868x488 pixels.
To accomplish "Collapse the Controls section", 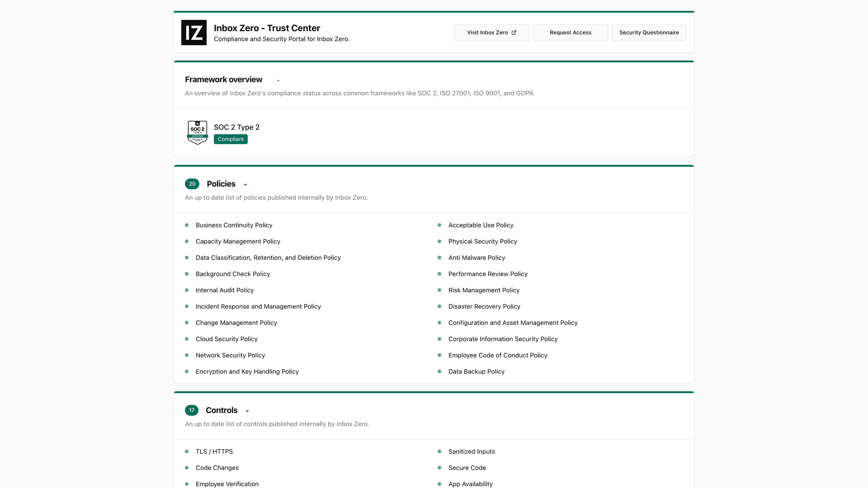I will 247,411.
